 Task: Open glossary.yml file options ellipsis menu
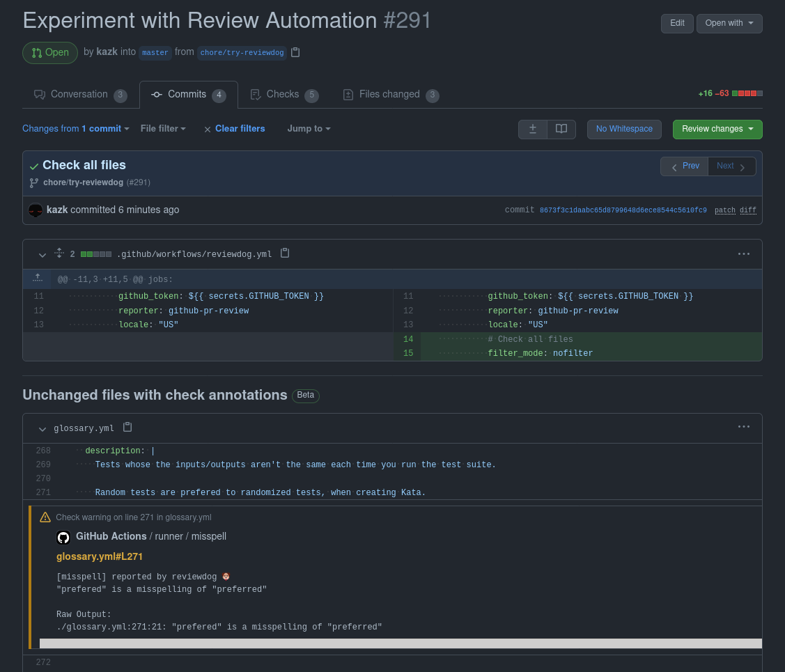pyautogui.click(x=743, y=427)
